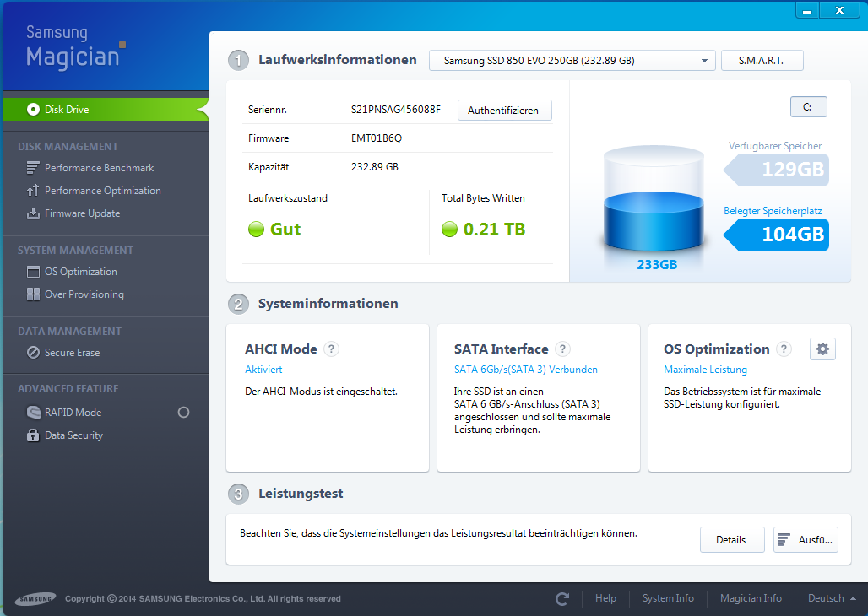Click serial number S21PNSAG456088F
Viewport: 868px width, 616px height.
click(396, 110)
